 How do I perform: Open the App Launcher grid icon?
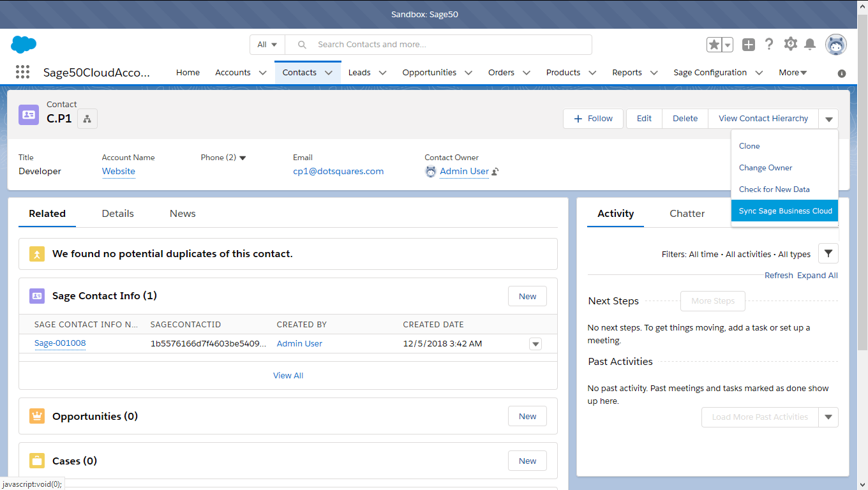coord(22,72)
